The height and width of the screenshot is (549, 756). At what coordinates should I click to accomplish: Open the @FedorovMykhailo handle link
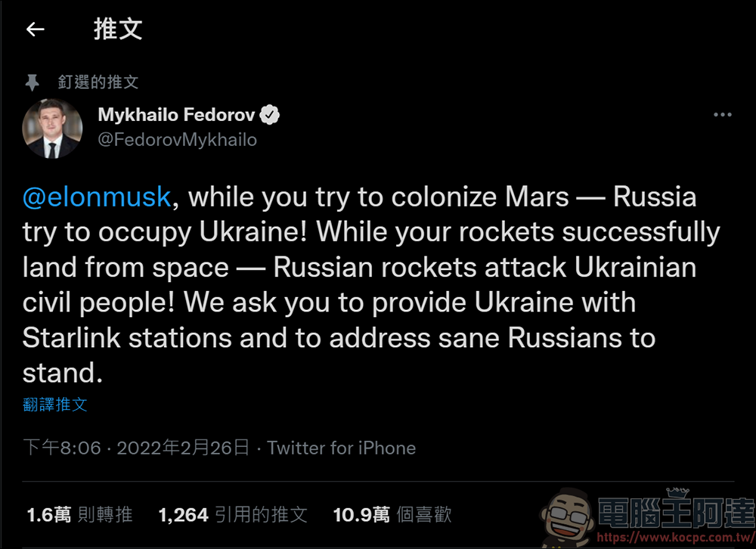[178, 140]
